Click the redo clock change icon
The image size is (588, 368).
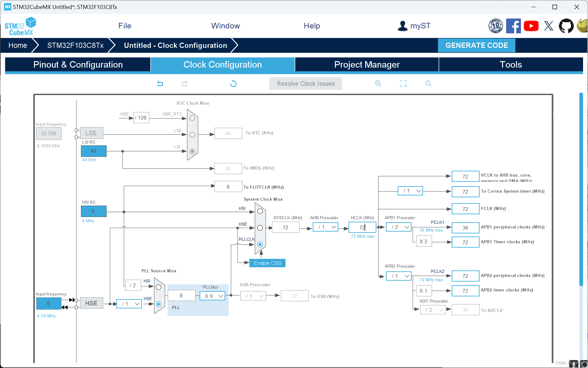tap(185, 83)
